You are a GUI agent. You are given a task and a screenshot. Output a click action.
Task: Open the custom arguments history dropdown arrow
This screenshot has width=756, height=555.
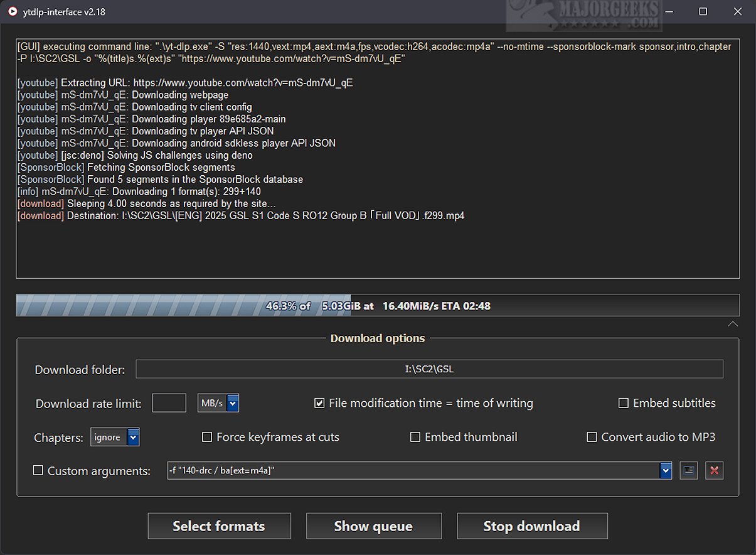[x=666, y=470]
